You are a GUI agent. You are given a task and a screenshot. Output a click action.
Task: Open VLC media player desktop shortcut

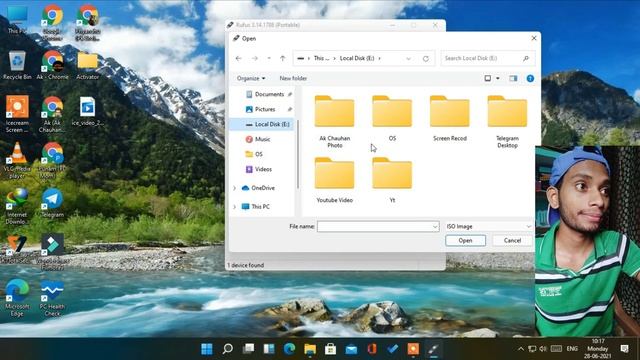[17, 160]
